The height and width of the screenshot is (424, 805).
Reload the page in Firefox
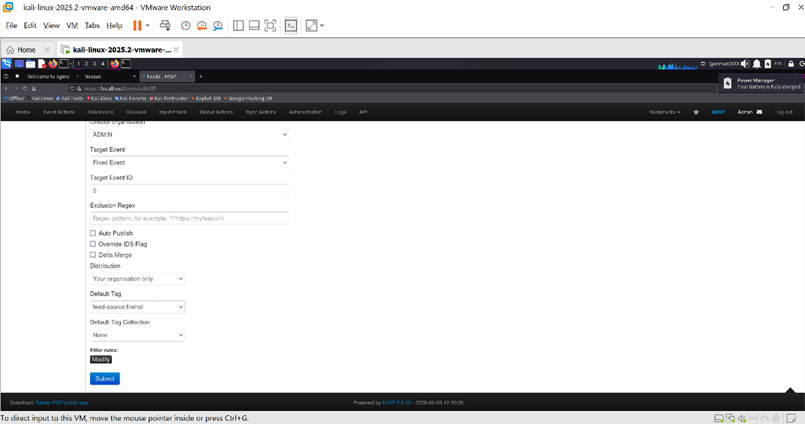pos(25,88)
